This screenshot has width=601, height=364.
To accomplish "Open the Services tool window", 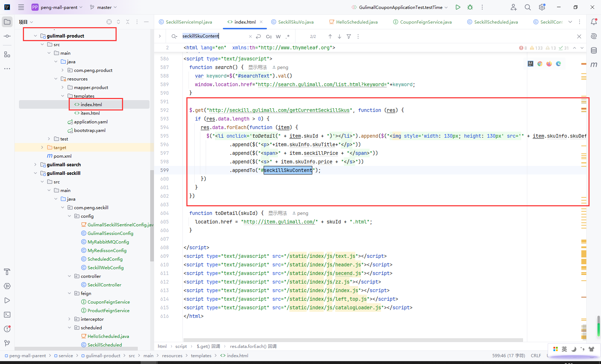I will [7, 286].
